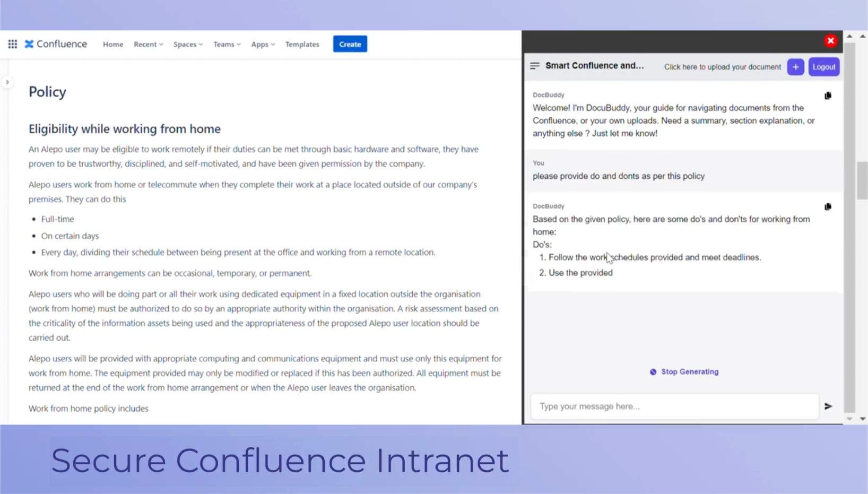Copy DocBuddy's do's and don'ts response

(828, 207)
